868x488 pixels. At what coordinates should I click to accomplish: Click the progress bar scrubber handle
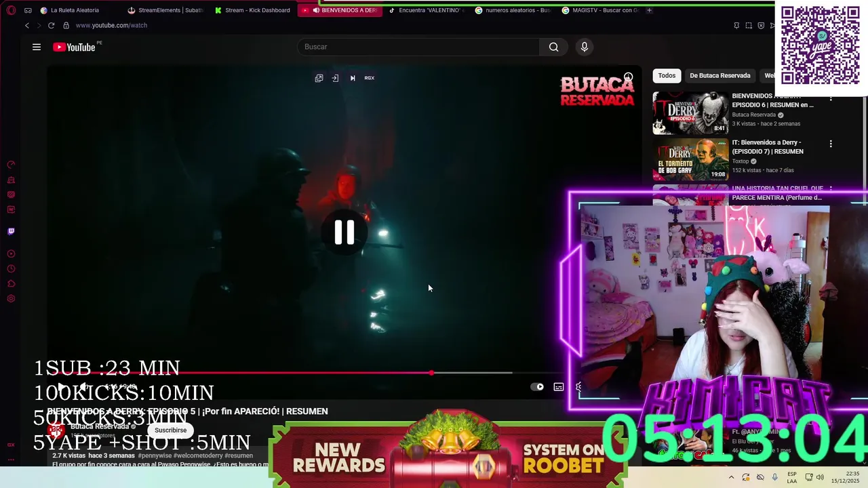(431, 373)
